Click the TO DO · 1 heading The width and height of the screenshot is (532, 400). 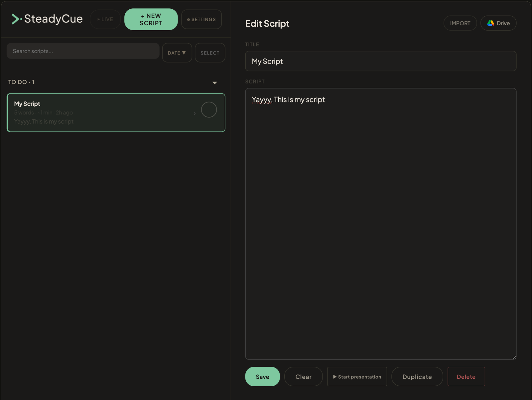[x=21, y=82]
